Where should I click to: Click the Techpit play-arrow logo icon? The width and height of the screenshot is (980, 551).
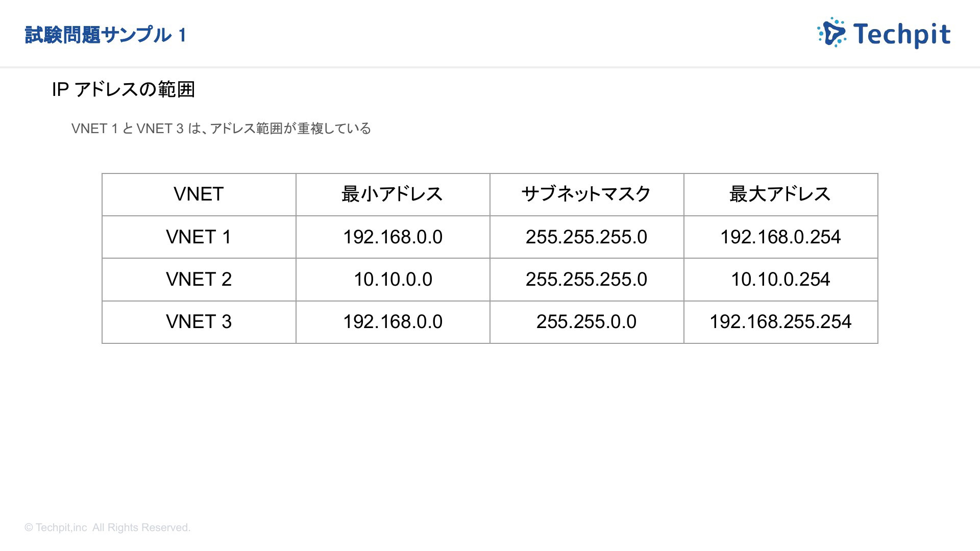(832, 33)
